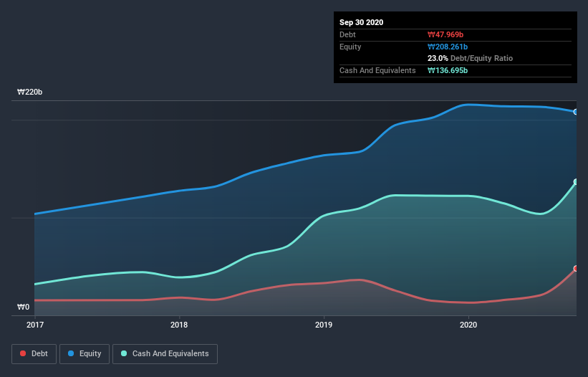
Task: Click the 2018 x-axis label
Action: [179, 325]
